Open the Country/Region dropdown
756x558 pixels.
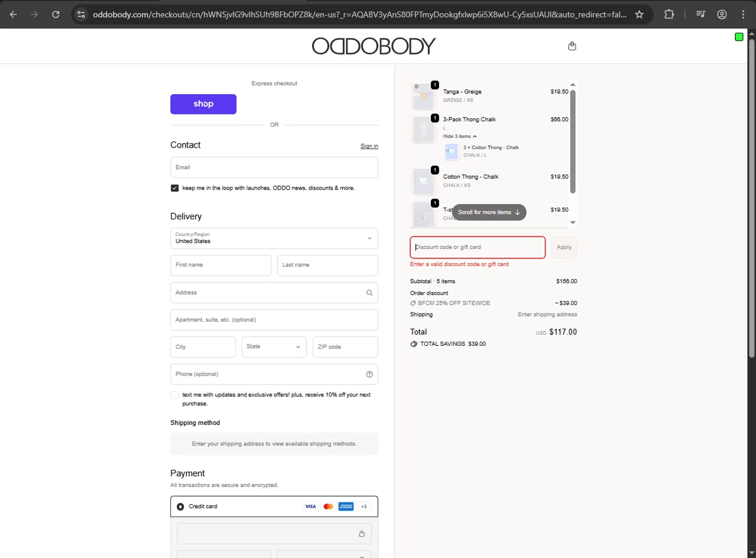tap(274, 238)
